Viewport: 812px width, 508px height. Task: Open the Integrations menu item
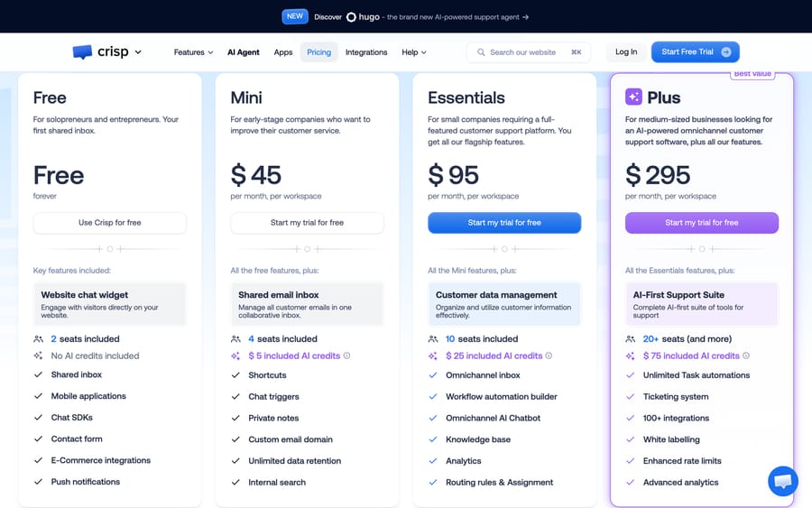(x=366, y=52)
